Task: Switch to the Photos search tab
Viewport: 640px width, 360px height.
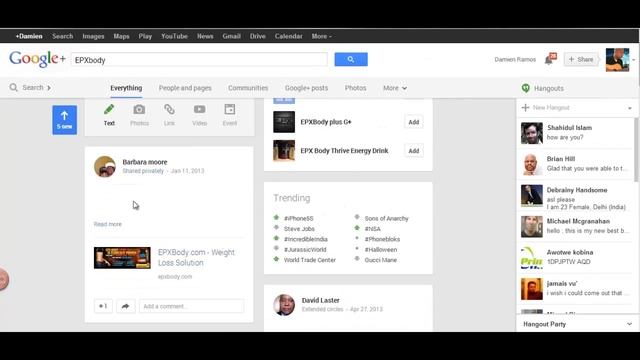Action: (x=356, y=88)
